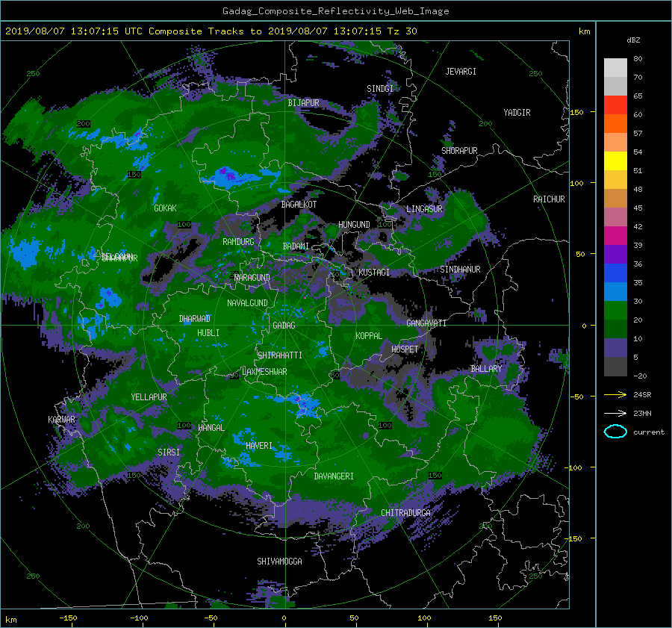The image size is (672, 628).
Task: Click the BAGALKOT city label
Action: pyautogui.click(x=299, y=205)
